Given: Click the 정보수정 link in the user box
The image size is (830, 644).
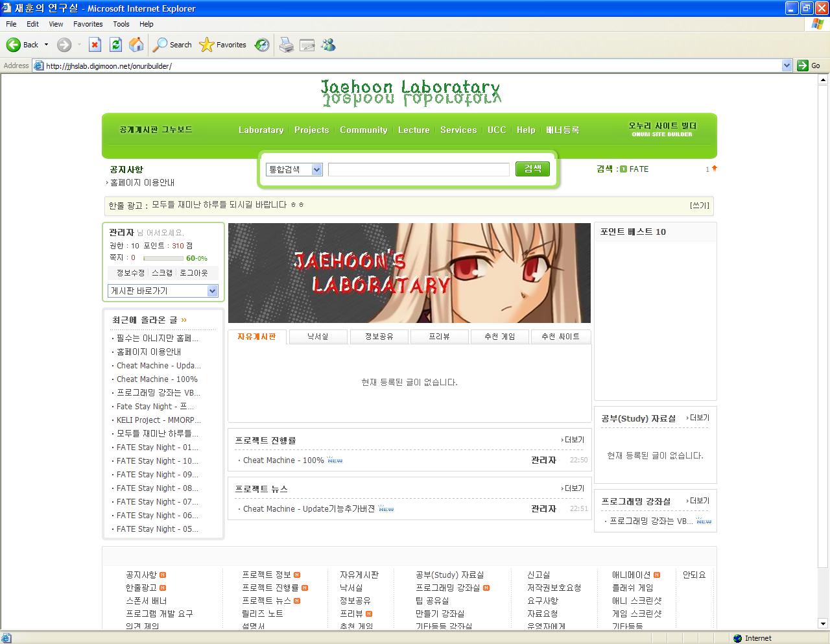Looking at the screenshot, I should click(x=130, y=273).
